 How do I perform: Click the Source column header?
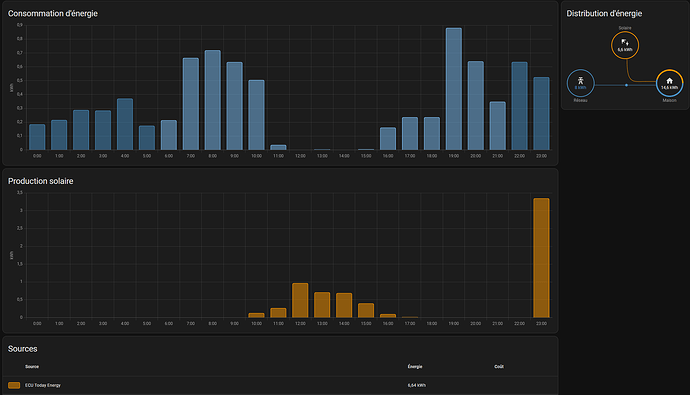click(32, 366)
